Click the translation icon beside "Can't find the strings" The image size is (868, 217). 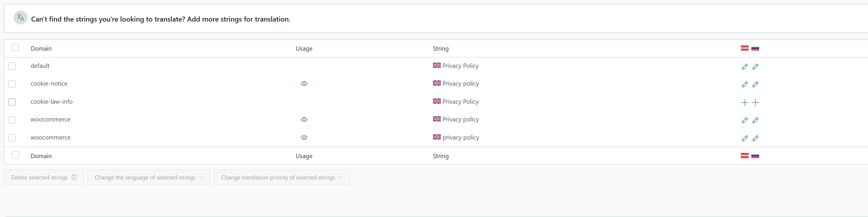click(x=21, y=17)
